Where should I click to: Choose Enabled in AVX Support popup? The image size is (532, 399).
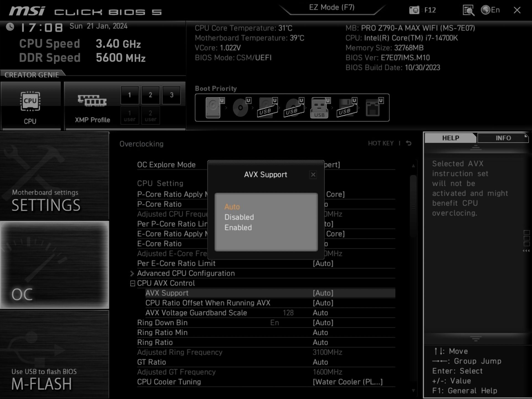[238, 228]
